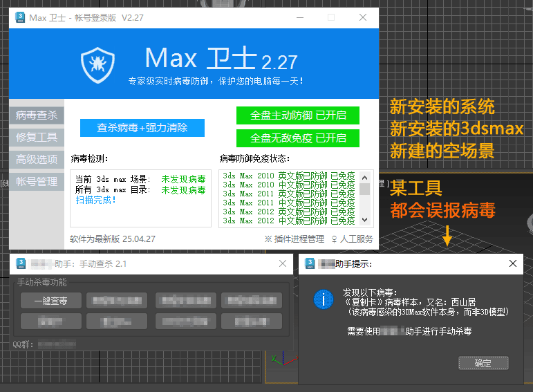Close the 手动查杀 2.1 helper window
This screenshot has height=392, width=533.
tap(282, 263)
